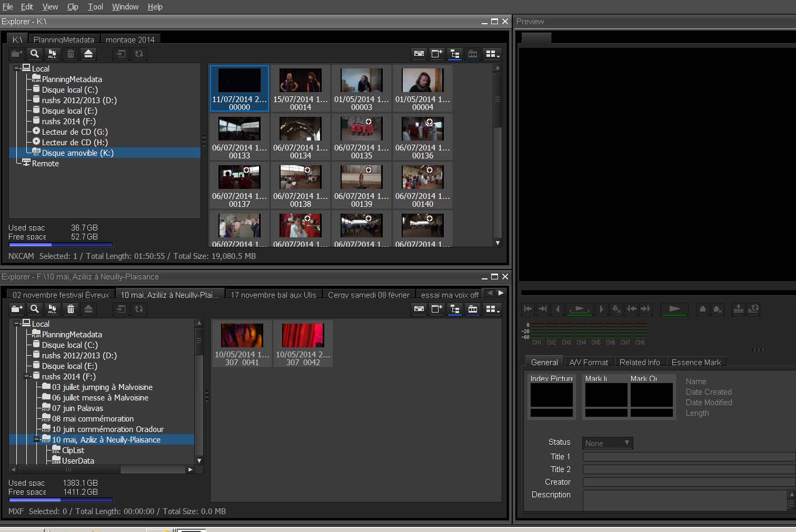Toggle the folder tree view in the bottom explorer
The image size is (796, 532).
(455, 309)
